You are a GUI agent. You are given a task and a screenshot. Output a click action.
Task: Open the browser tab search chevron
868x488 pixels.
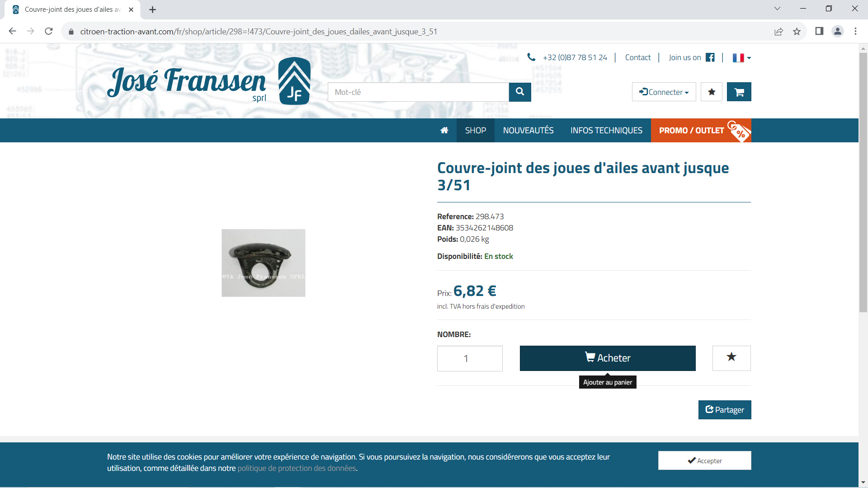[777, 9]
